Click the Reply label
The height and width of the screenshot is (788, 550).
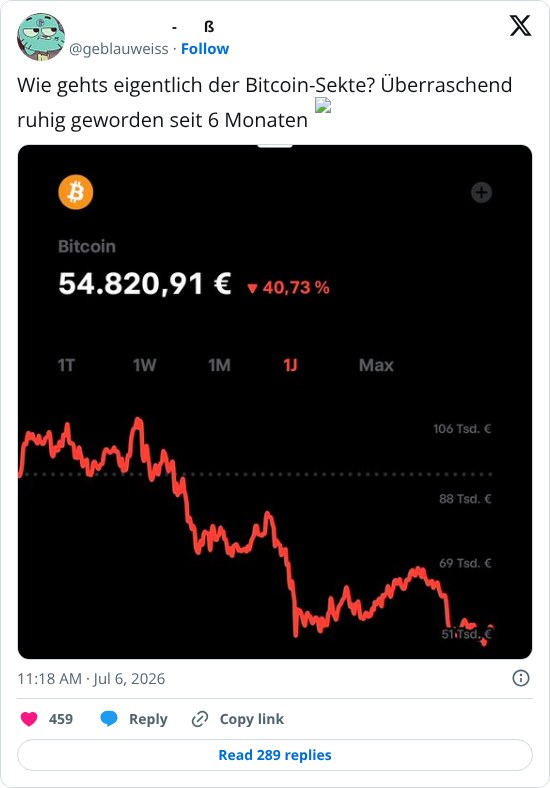click(148, 719)
